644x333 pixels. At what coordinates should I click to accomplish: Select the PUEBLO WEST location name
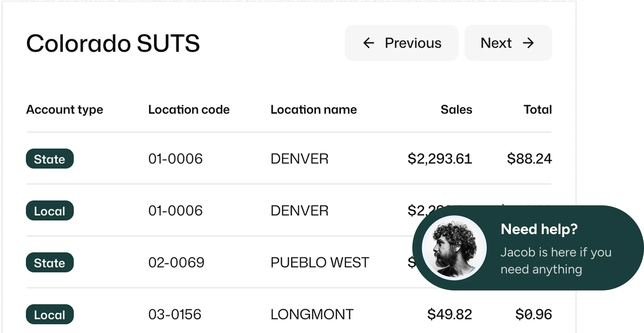(320, 263)
